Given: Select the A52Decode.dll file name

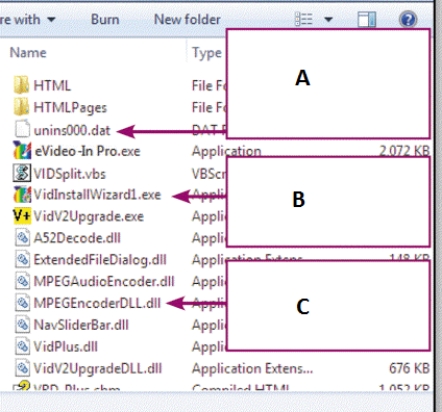Looking at the screenshot, I should pyautogui.click(x=77, y=238).
